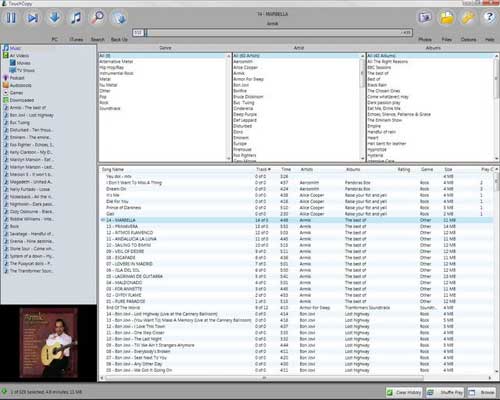
Task: Click the Clear History button
Action: pos(404,392)
